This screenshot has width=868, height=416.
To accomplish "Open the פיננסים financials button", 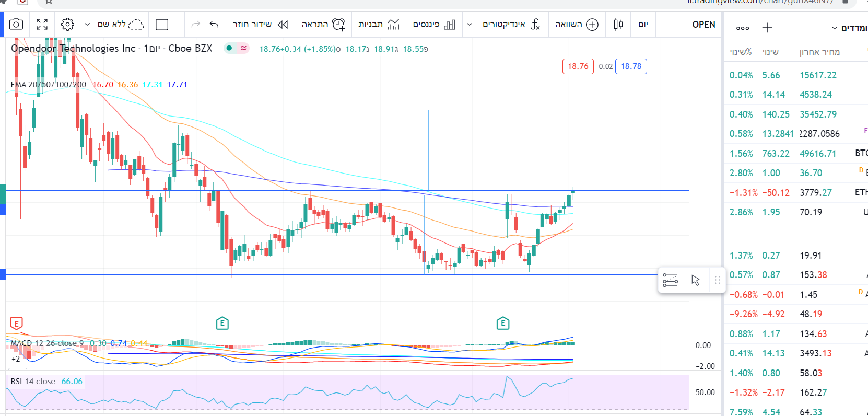I will point(434,25).
